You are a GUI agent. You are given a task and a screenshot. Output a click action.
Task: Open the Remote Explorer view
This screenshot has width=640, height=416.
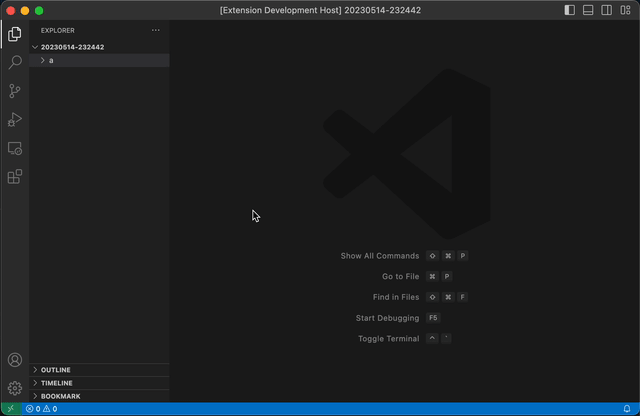15,148
